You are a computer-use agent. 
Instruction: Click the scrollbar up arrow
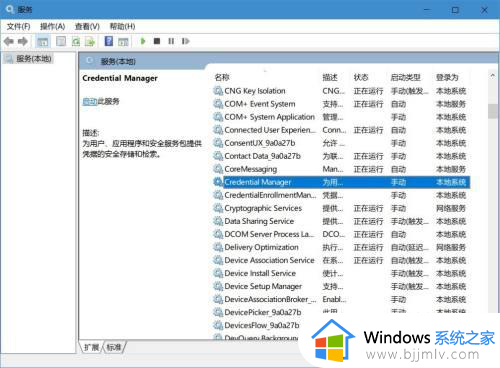click(x=493, y=76)
